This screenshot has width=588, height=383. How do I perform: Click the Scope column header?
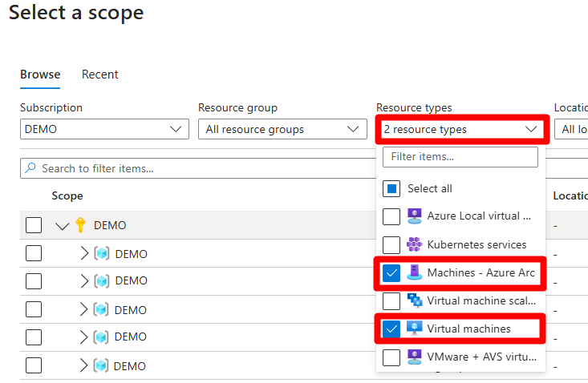(67, 196)
